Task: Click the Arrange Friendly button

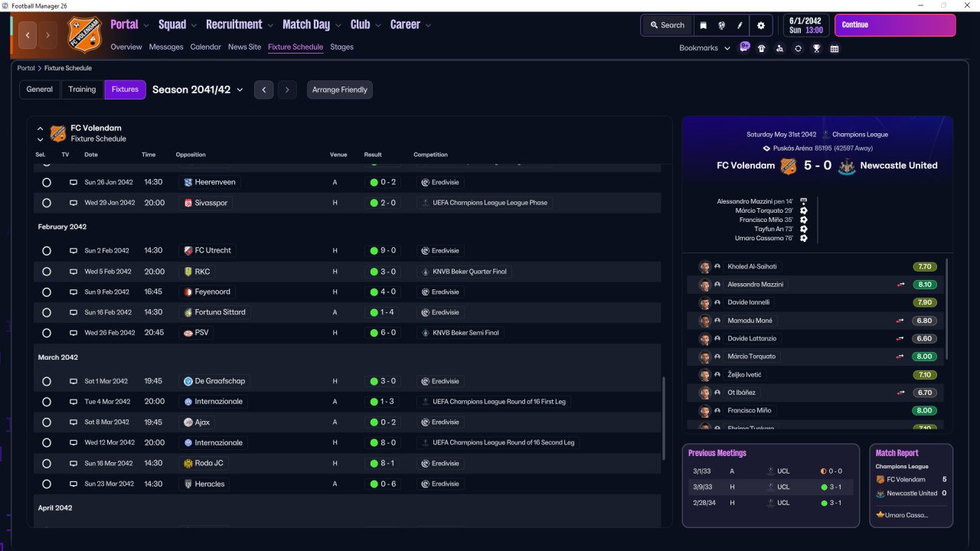Action: [340, 90]
